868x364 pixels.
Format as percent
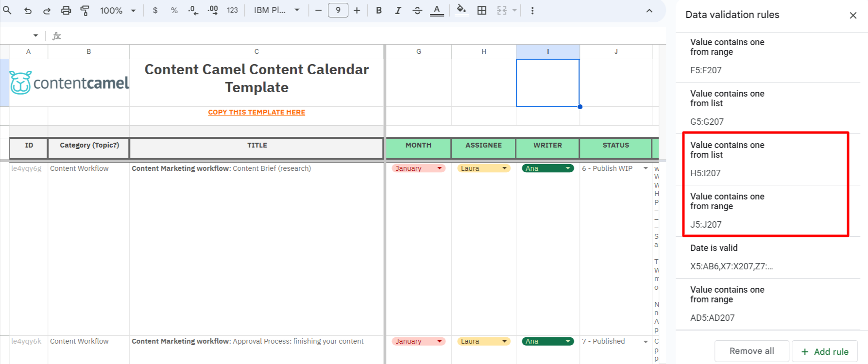pos(174,10)
